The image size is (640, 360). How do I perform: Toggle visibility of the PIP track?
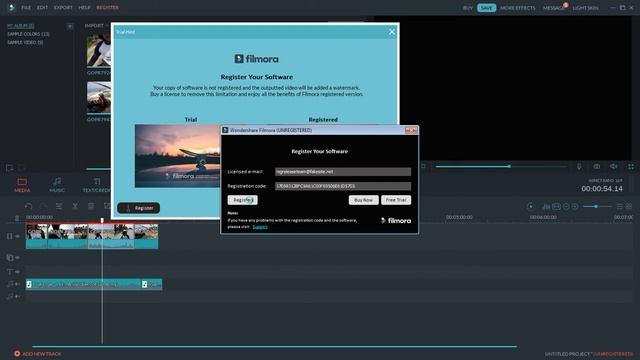(18, 258)
